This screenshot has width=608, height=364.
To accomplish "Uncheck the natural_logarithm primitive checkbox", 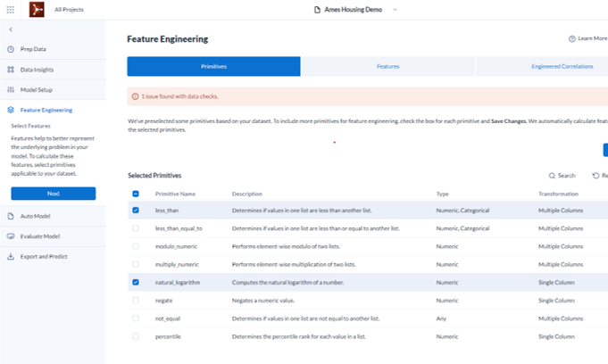I will coord(136,282).
